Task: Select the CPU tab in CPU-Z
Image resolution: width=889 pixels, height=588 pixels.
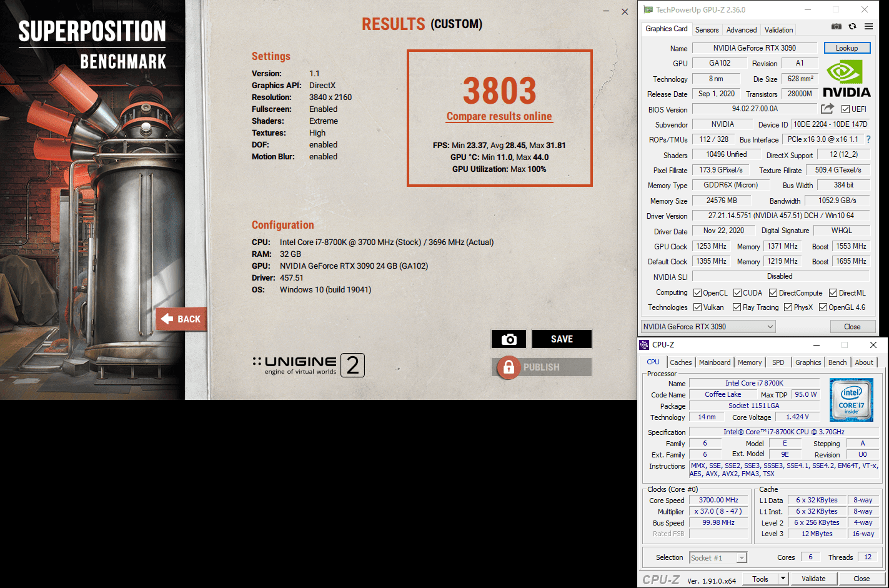Action: click(653, 362)
